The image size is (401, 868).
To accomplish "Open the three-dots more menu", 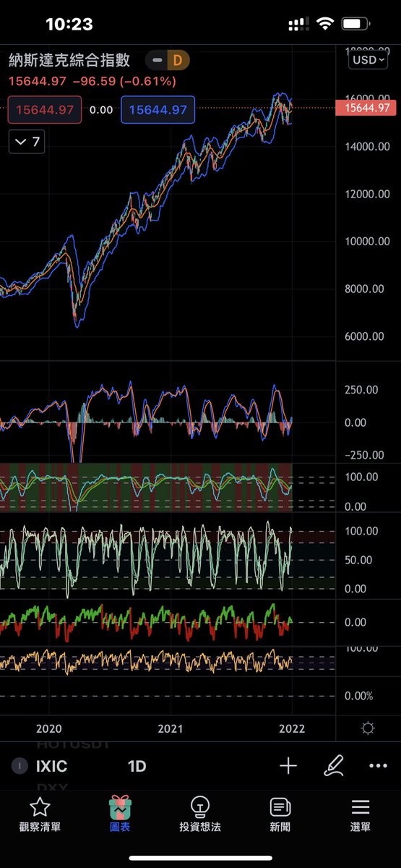I will pyautogui.click(x=378, y=766).
